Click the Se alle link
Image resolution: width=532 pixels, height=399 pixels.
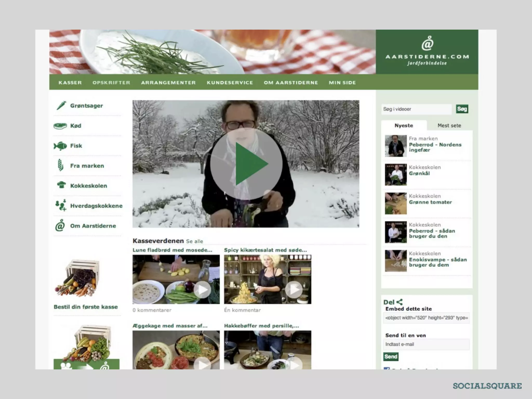coord(195,241)
